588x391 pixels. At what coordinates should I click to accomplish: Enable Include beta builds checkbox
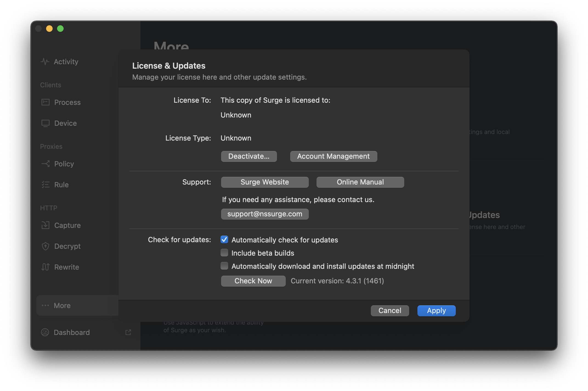coord(224,253)
